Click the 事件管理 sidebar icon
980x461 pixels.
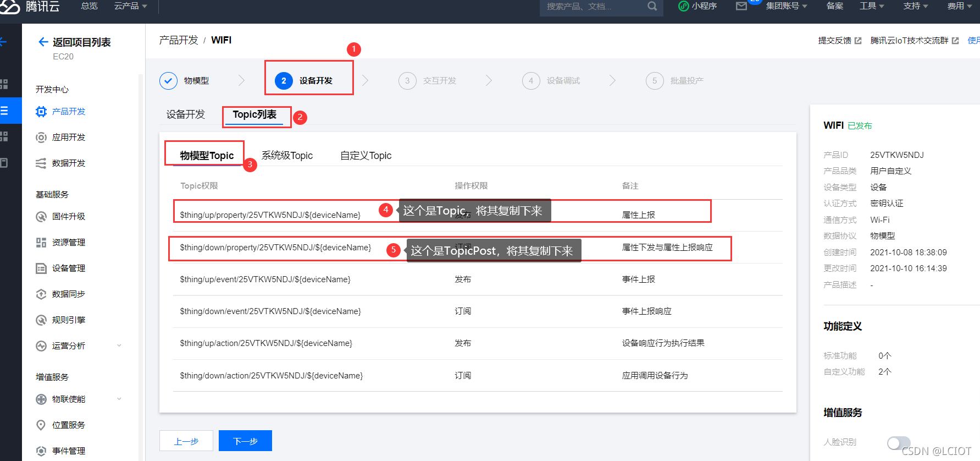pyautogui.click(x=41, y=451)
